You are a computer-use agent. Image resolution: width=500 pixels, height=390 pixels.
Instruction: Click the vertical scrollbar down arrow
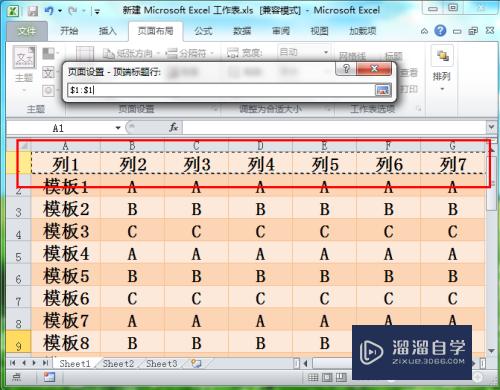pyautogui.click(x=491, y=351)
